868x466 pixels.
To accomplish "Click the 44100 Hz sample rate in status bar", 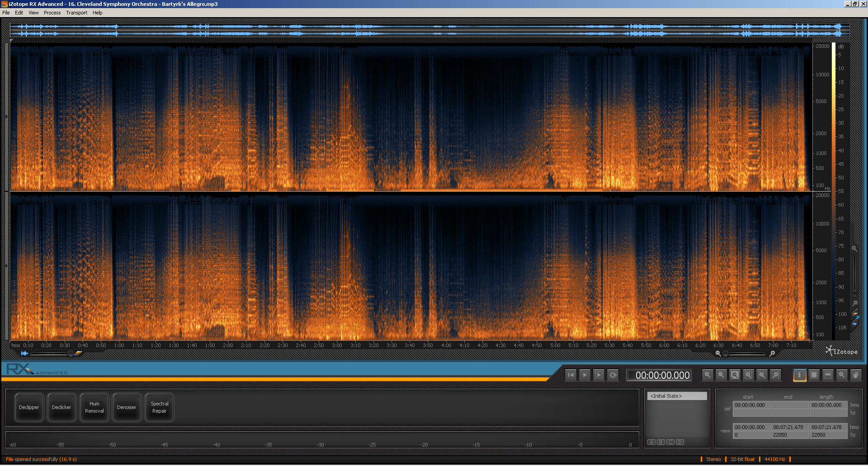I will pos(774,459).
